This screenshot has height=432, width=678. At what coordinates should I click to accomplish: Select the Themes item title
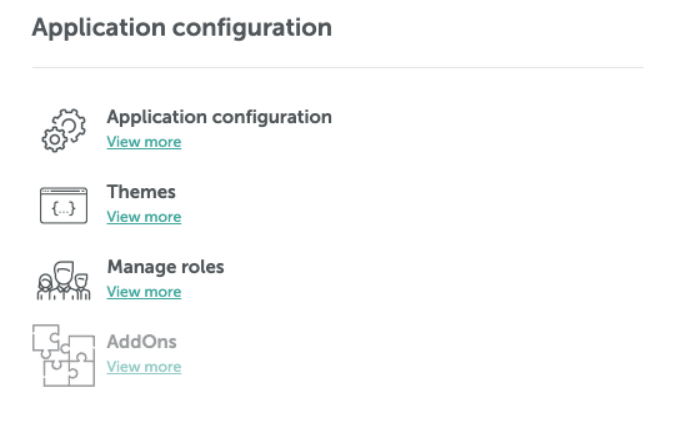pyautogui.click(x=141, y=192)
